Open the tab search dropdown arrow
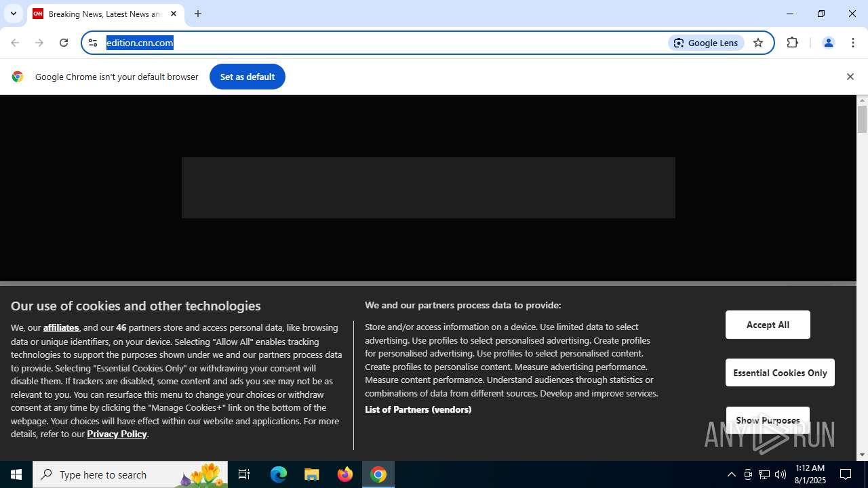The width and height of the screenshot is (868, 488). [x=13, y=14]
